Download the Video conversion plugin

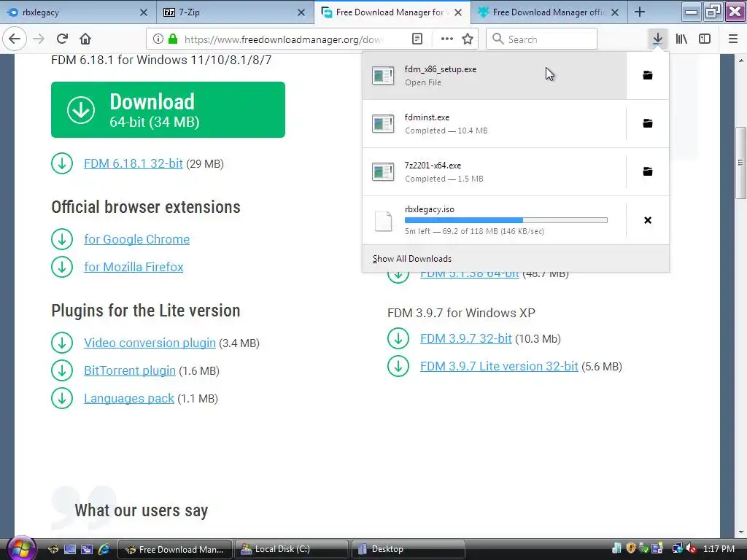coord(150,343)
